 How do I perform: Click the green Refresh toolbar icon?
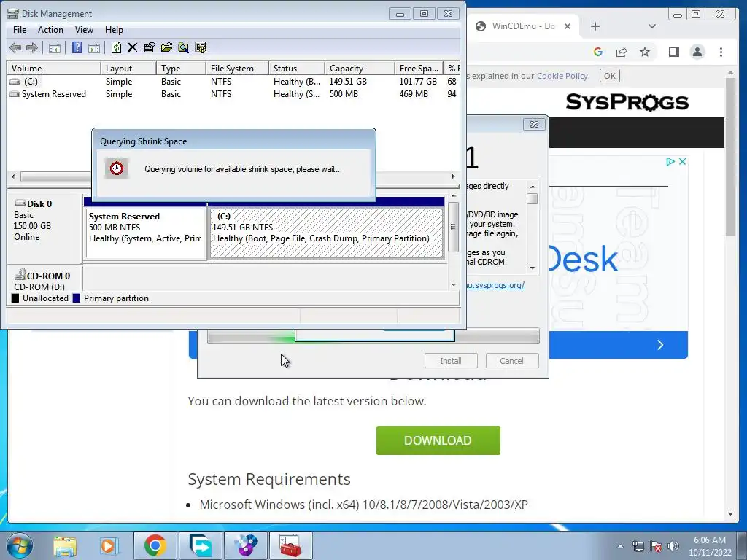[x=116, y=47]
